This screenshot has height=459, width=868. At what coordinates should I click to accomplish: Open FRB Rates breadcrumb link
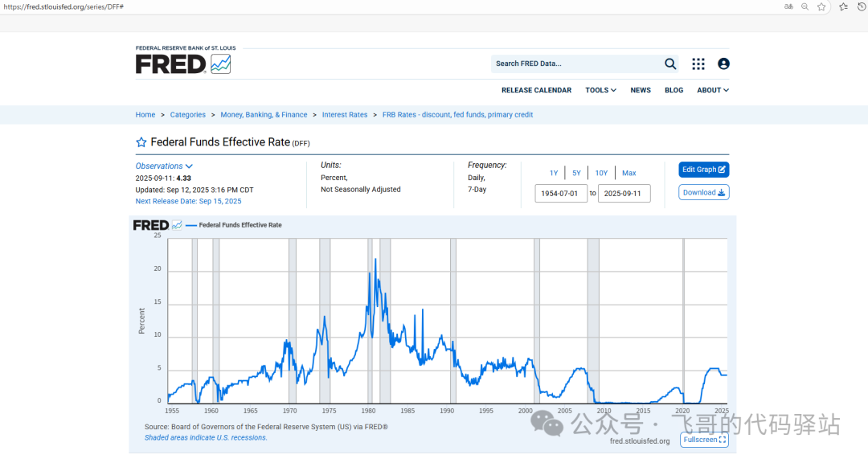(457, 115)
